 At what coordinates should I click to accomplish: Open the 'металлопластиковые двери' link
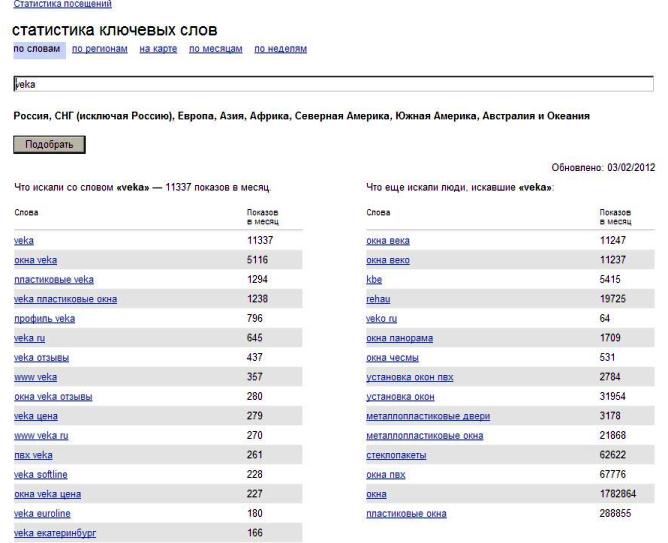[x=428, y=416]
